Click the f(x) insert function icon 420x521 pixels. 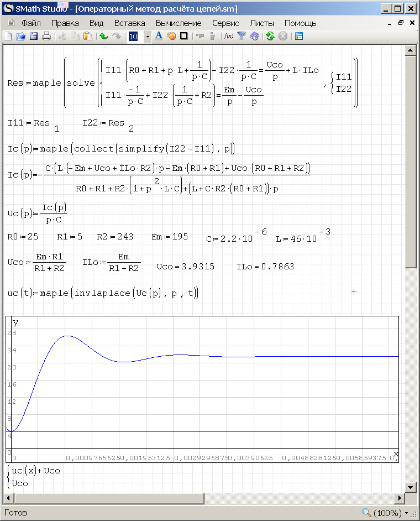(x=228, y=37)
